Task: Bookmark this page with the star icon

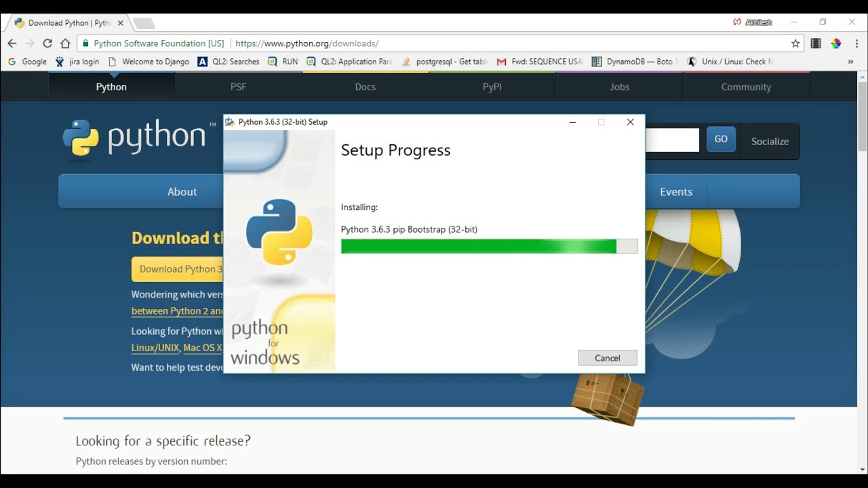Action: (x=795, y=43)
